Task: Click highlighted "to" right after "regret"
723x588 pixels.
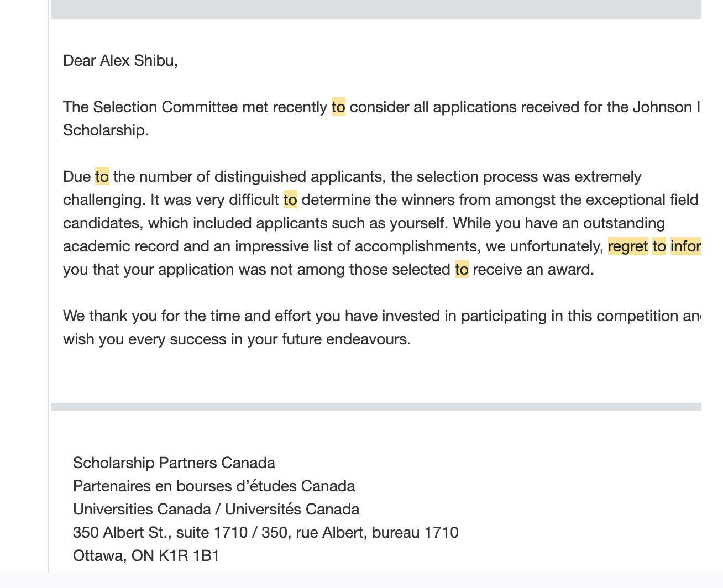Action: click(x=659, y=246)
